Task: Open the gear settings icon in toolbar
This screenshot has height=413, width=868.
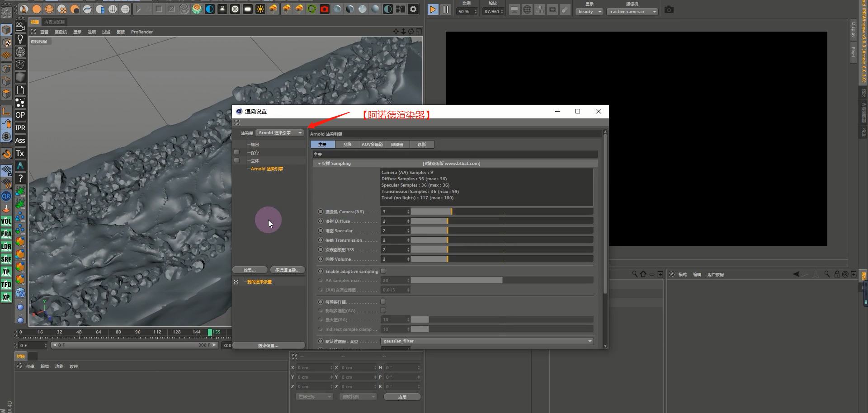Action: [x=413, y=9]
